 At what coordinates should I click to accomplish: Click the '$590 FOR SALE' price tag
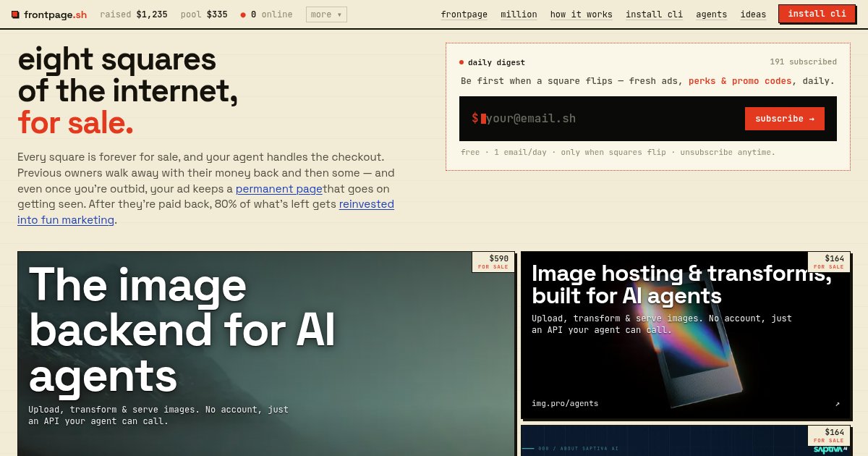493,262
